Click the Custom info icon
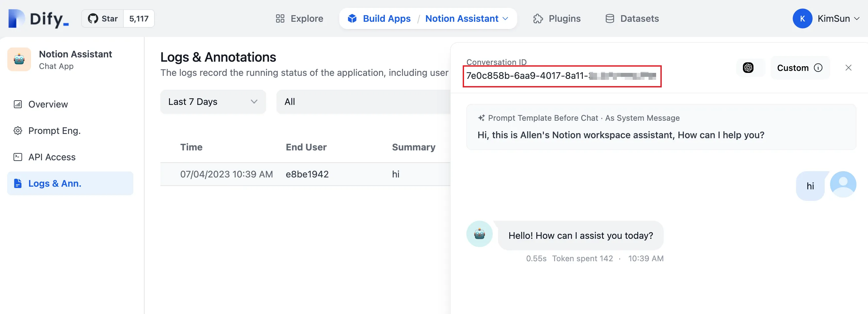Image resolution: width=868 pixels, height=314 pixels. 818,68
